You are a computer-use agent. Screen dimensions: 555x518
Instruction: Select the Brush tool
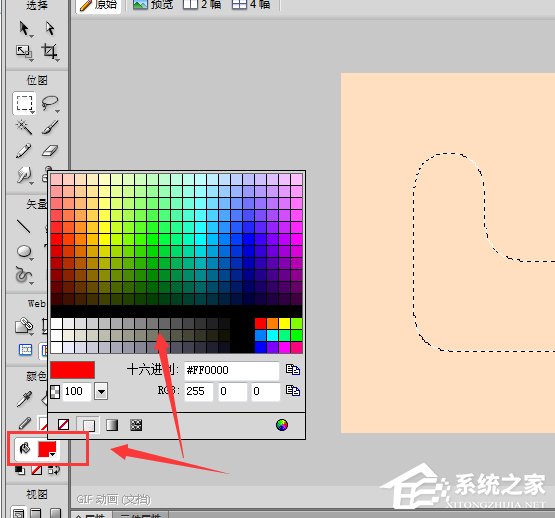click(50, 127)
